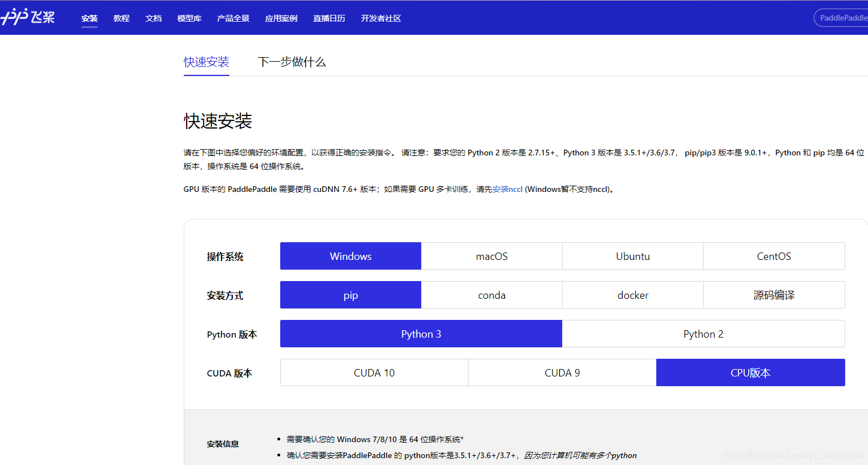Open the 产品全景 menu item
Image resolution: width=868 pixels, height=465 pixels.
click(x=233, y=18)
